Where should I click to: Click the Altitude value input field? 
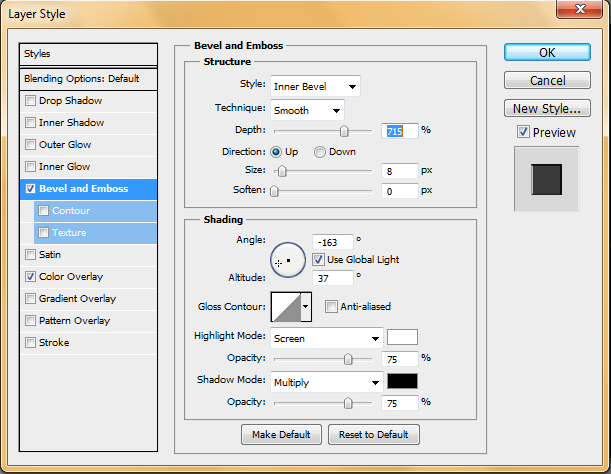tap(333, 278)
